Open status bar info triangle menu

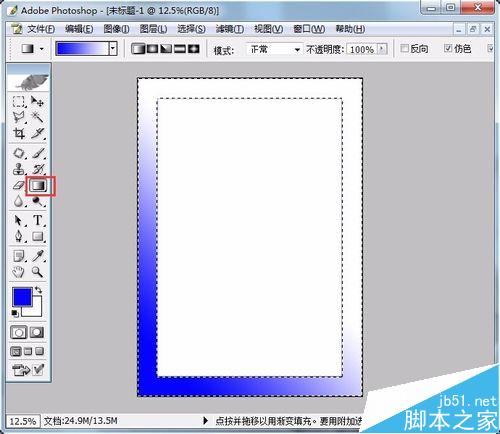(x=205, y=421)
